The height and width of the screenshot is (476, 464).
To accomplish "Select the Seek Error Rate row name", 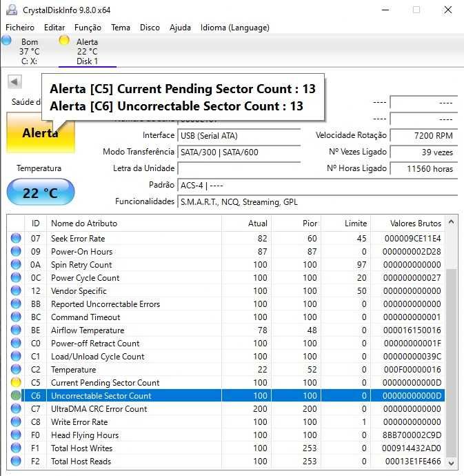I will coord(78,239).
